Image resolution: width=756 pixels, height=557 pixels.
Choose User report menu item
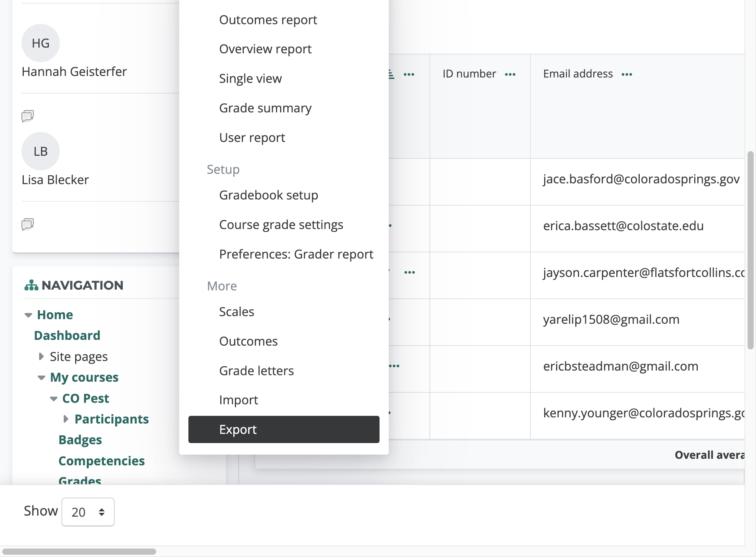(x=252, y=138)
